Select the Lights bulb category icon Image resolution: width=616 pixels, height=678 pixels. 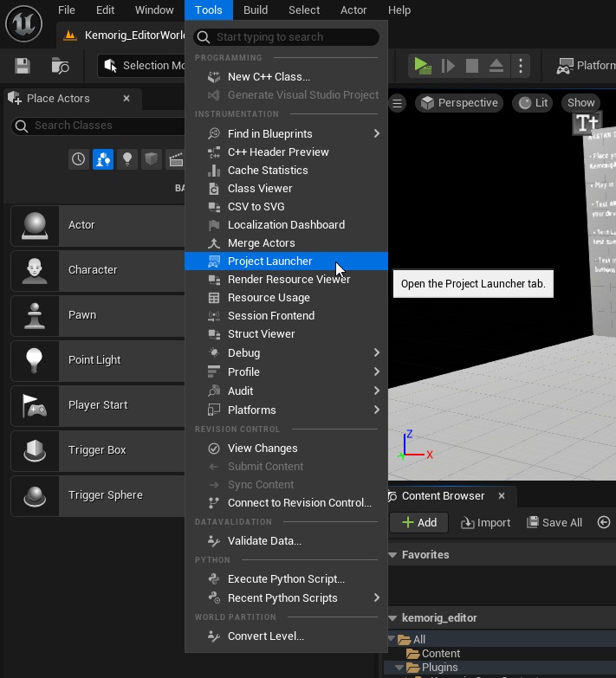pyautogui.click(x=127, y=159)
